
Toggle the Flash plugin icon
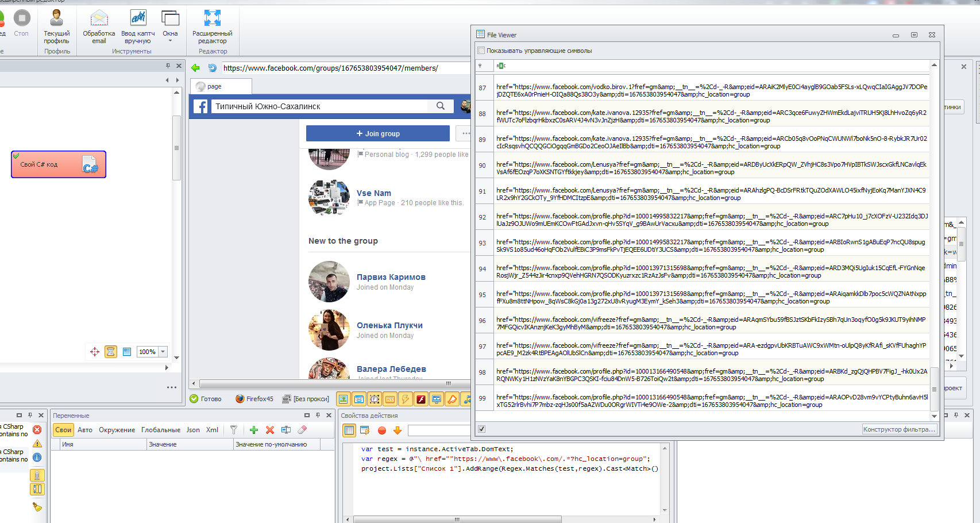pyautogui.click(x=421, y=399)
